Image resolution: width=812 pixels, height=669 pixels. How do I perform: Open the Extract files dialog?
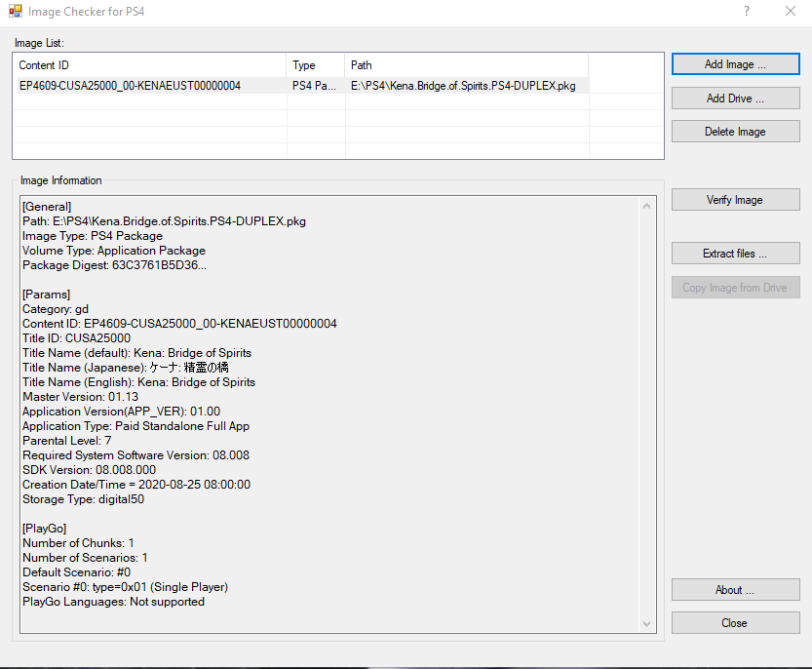[x=735, y=254]
